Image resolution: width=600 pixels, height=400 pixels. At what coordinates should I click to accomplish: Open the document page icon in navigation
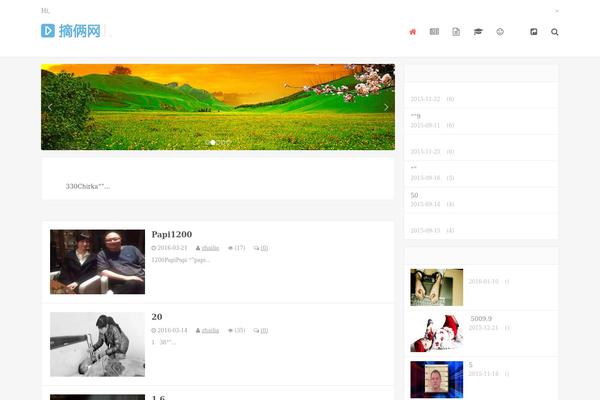[456, 32]
